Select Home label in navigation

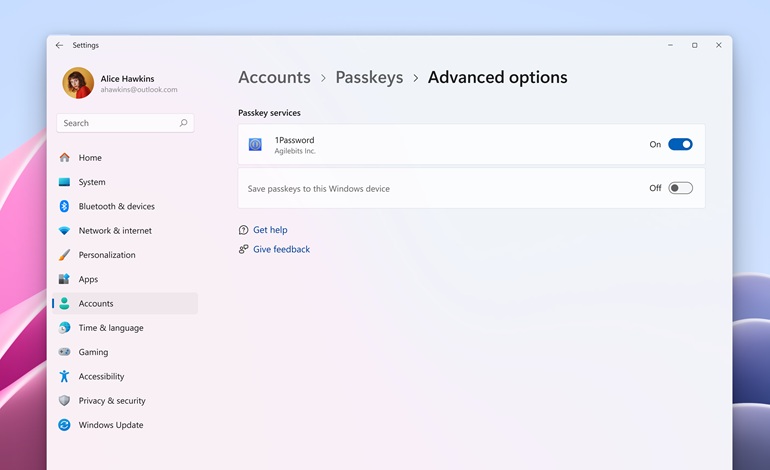coord(90,158)
